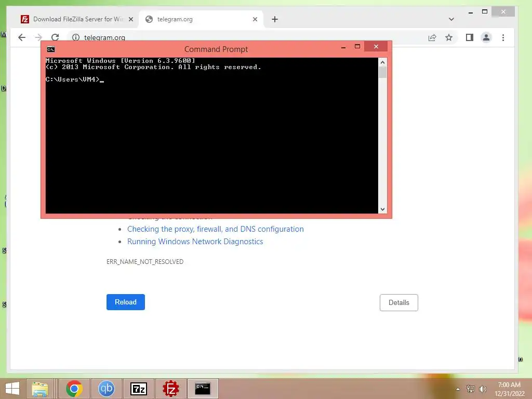
Task: Click the forward navigation arrow in Chrome
Action: (38, 37)
